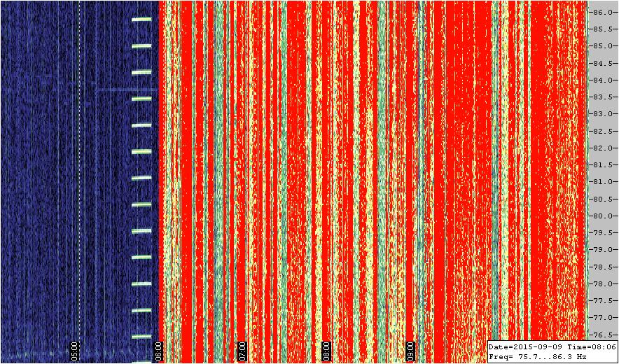Screen dimensions: 619x364
Task: Click the Freq= 75.7...86.3 Hz readout
Action: click(x=538, y=356)
